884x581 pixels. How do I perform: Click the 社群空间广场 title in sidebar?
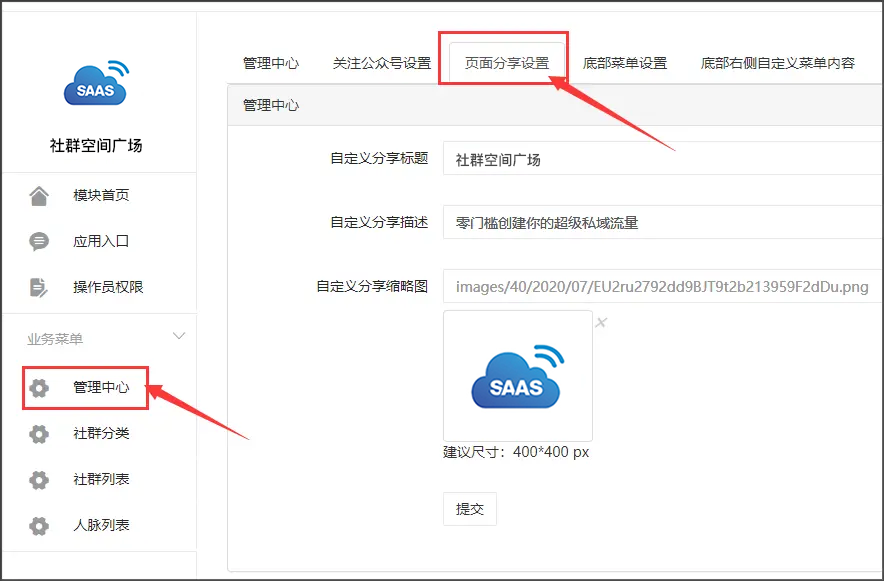tap(96, 145)
